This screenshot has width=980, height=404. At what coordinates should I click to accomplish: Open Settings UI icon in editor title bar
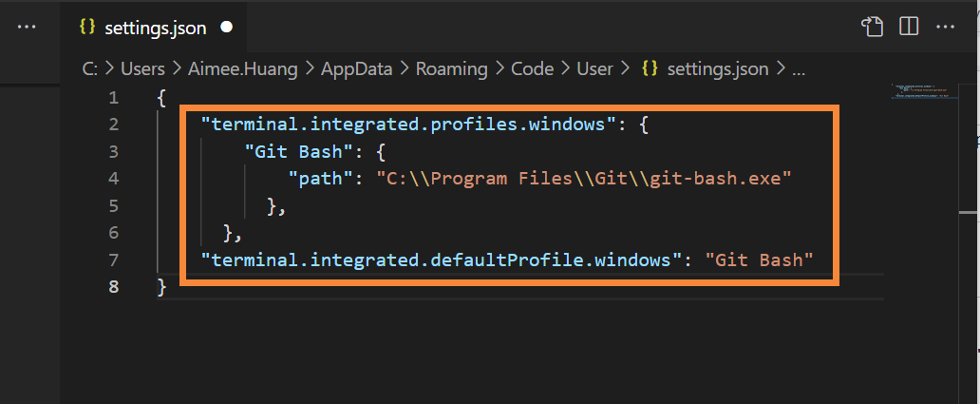pyautogui.click(x=872, y=27)
